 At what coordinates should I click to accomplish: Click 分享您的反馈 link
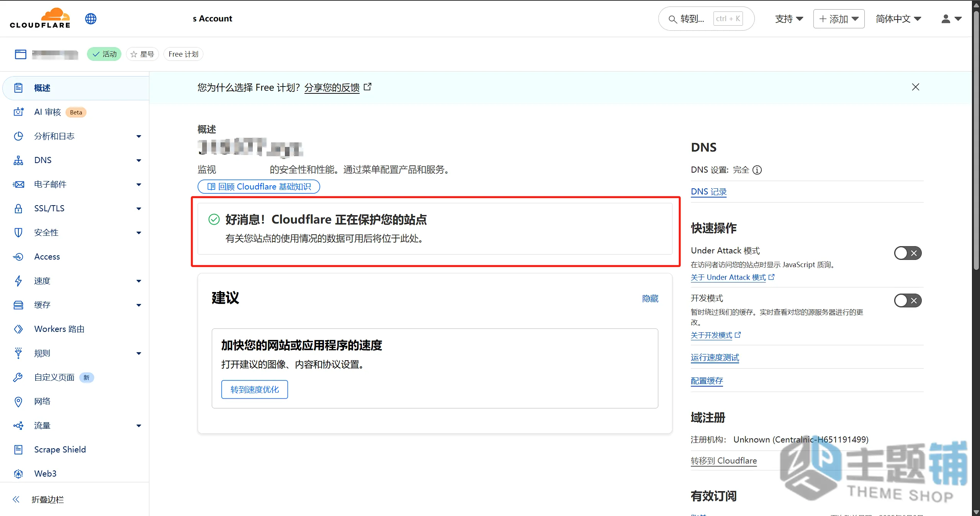(x=332, y=88)
